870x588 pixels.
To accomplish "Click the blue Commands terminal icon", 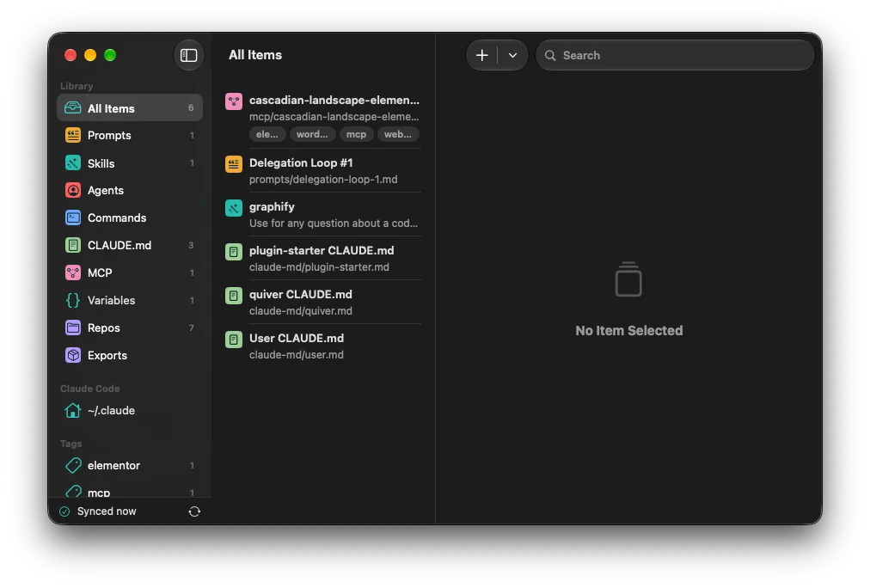I will click(x=73, y=217).
